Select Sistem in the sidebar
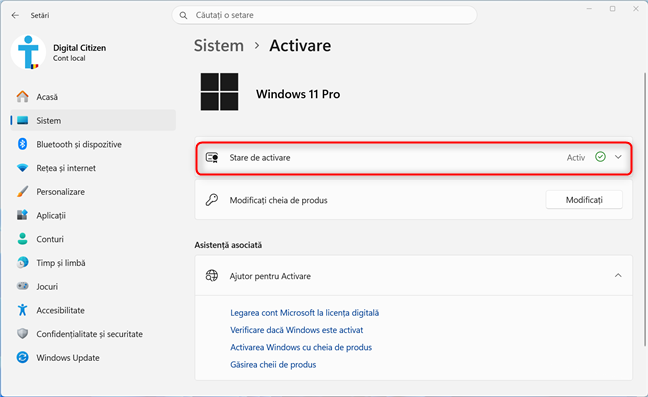The height and width of the screenshot is (397, 648). 93,120
